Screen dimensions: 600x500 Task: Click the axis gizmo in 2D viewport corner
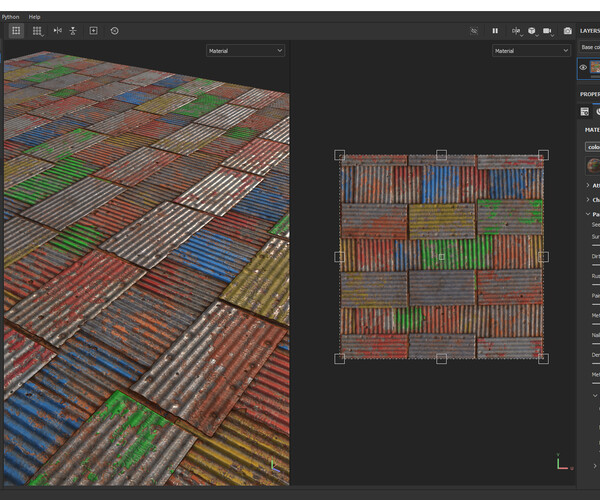(x=564, y=462)
